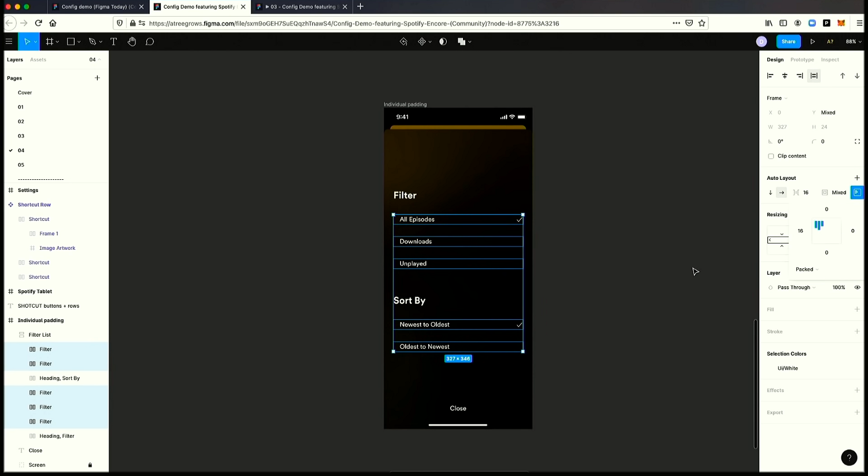Click the align top up-arrow icon
Image resolution: width=868 pixels, height=476 pixels.
coord(843,76)
